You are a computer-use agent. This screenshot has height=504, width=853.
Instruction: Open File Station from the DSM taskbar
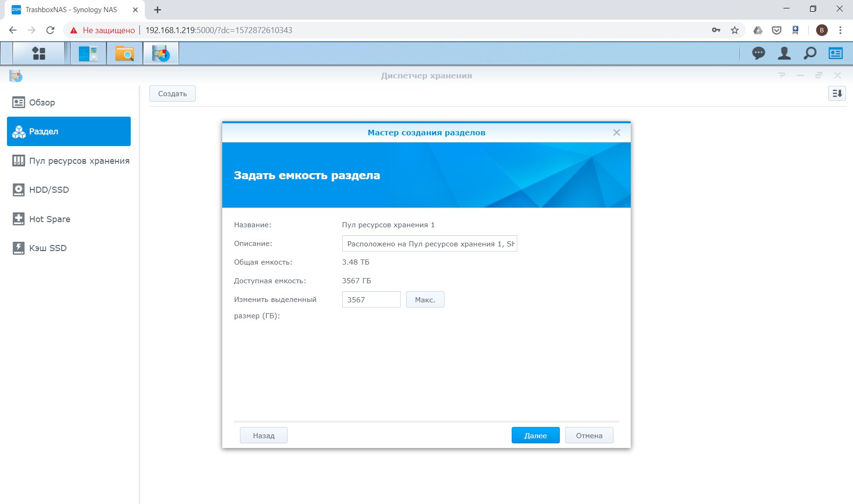click(125, 53)
